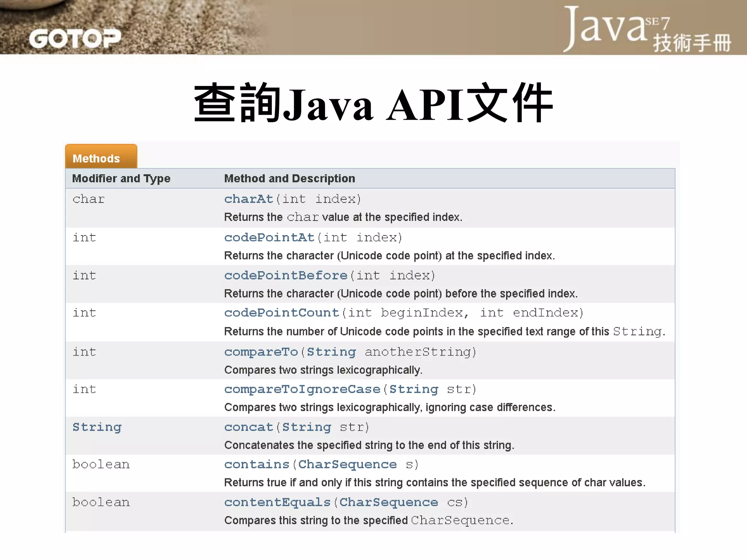Open the codePointCount method link
This screenshot has height=560, width=747.
point(282,313)
